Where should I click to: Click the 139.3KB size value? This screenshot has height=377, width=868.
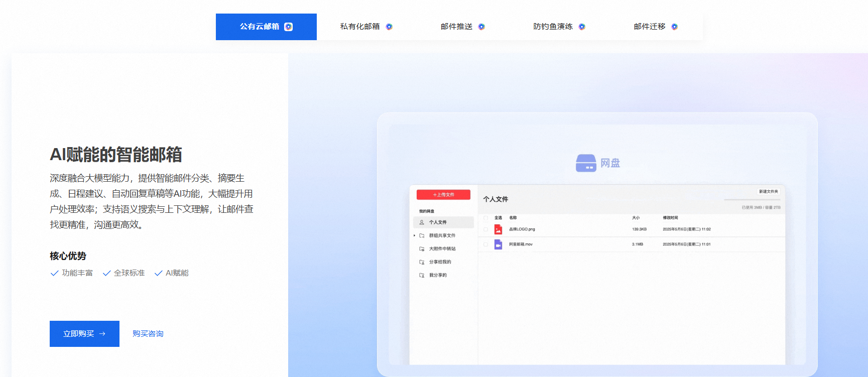639,229
